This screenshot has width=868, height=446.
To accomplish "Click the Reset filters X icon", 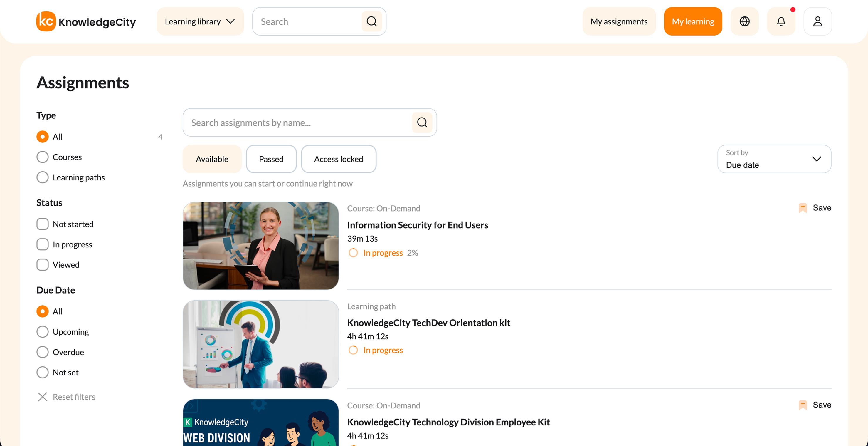I will pyautogui.click(x=43, y=397).
